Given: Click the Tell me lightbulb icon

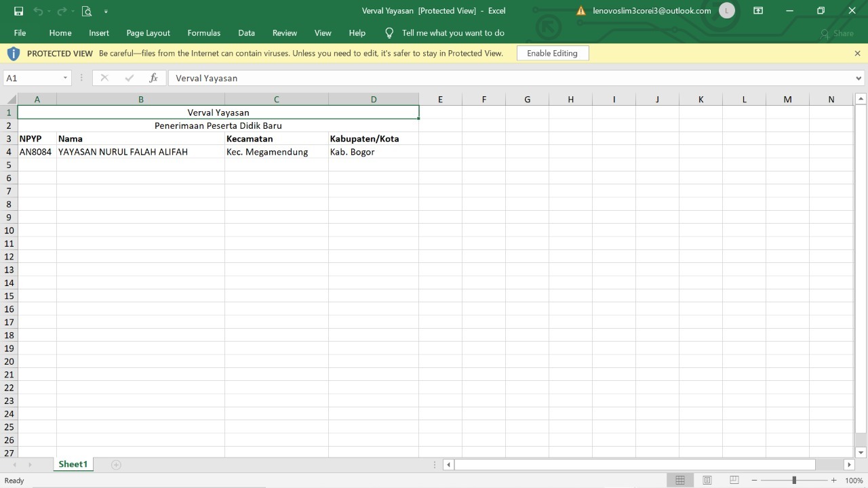Looking at the screenshot, I should pos(389,33).
